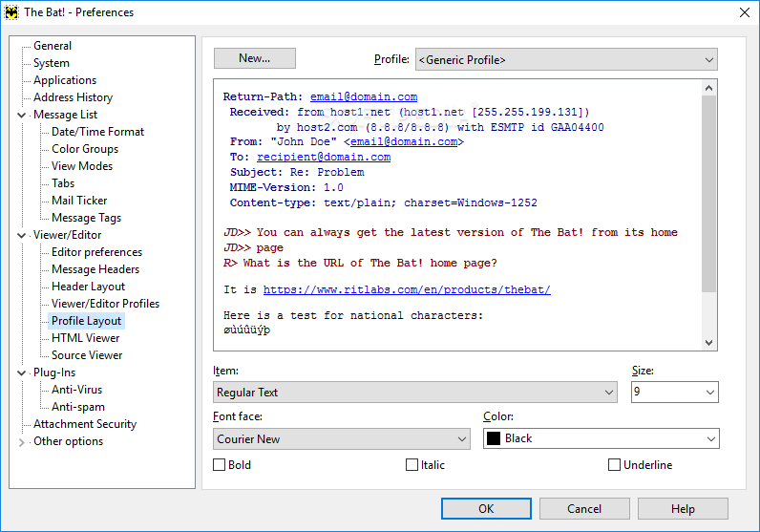This screenshot has width=760, height=532.
Task: Select the Plug-Ins tree item
Action: (x=54, y=372)
